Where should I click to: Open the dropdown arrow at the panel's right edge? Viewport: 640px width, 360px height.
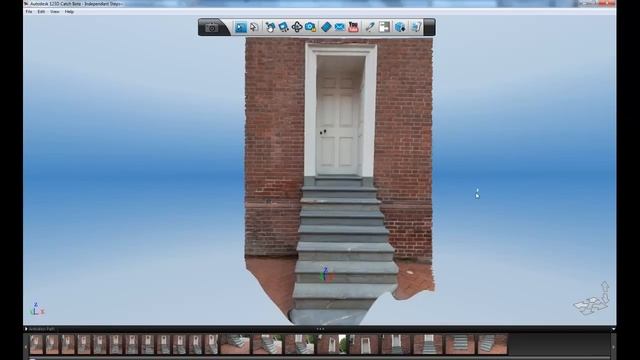[x=613, y=329]
